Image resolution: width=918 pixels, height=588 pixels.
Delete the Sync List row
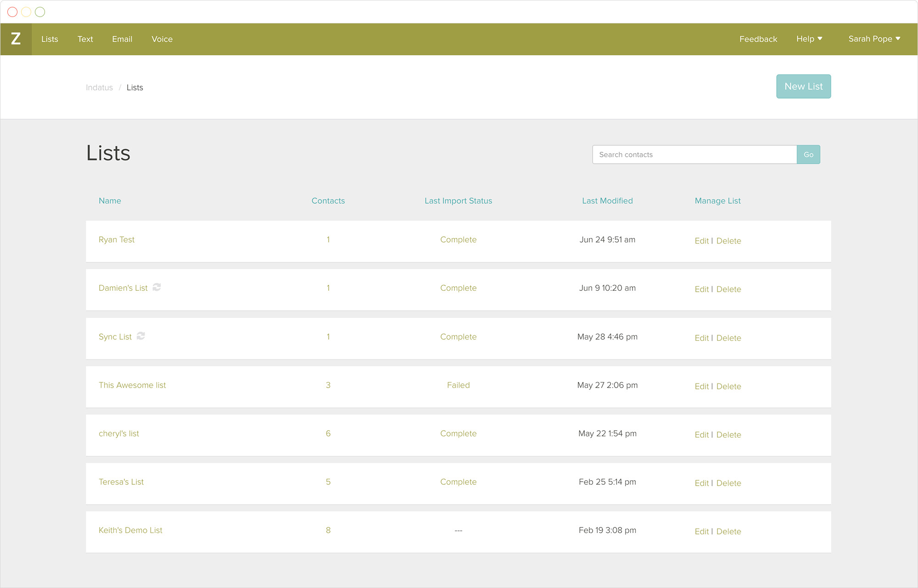coord(729,338)
